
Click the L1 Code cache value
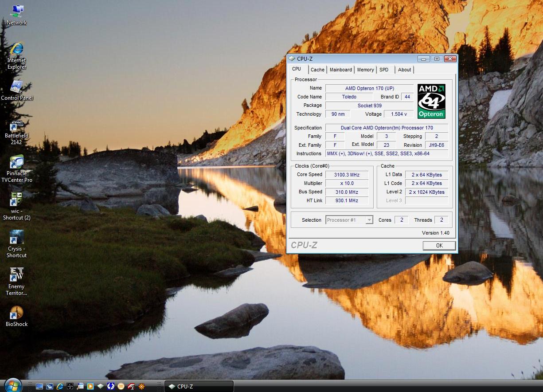click(426, 183)
